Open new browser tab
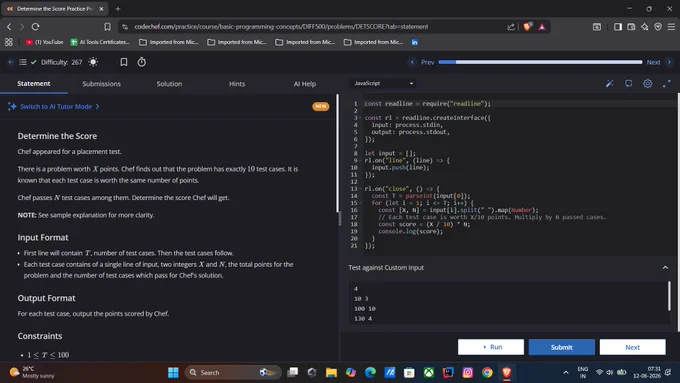This screenshot has width=680, height=383. point(118,9)
